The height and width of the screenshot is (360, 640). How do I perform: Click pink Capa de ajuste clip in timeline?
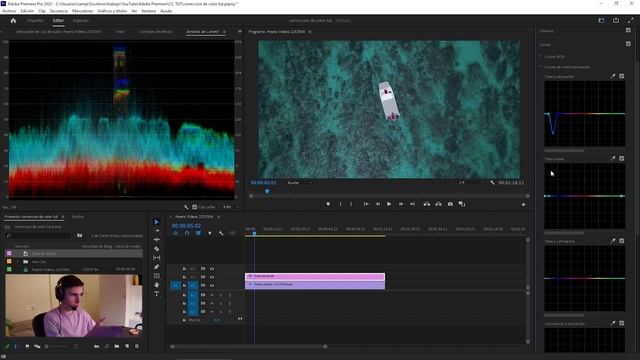pyautogui.click(x=315, y=277)
